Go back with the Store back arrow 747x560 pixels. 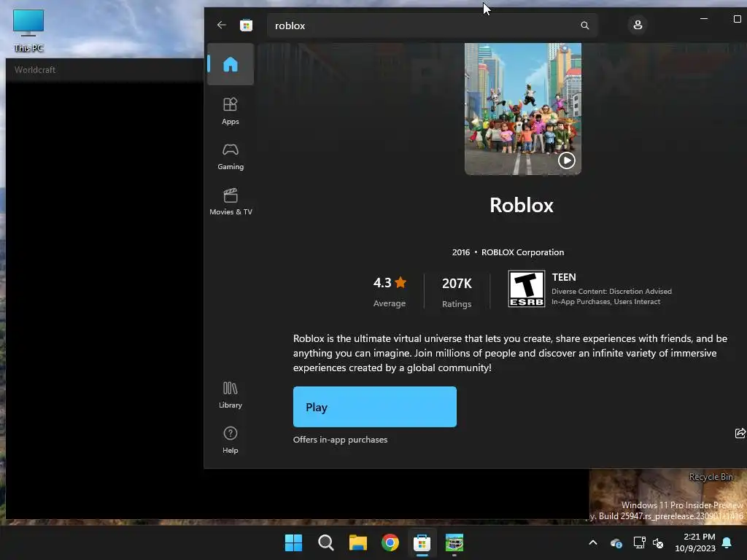(x=222, y=25)
